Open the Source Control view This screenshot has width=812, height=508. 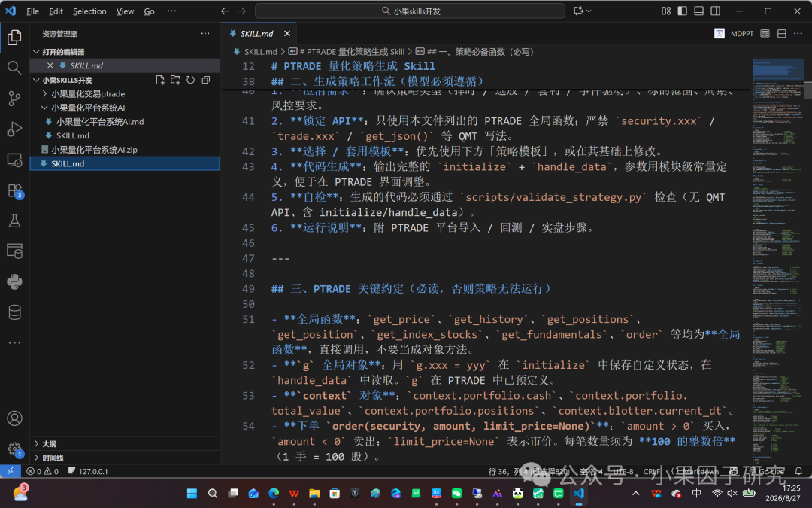(x=14, y=99)
